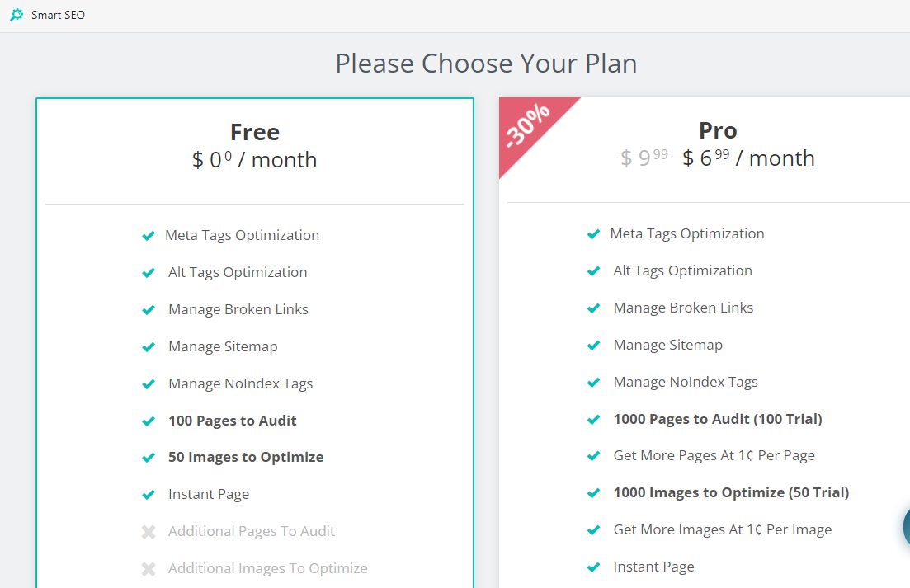
Task: Click the Free plan Instant Page feature
Action: (209, 494)
